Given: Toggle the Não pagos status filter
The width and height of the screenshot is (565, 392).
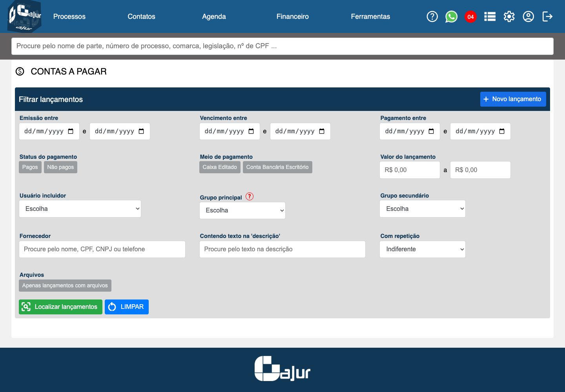Looking at the screenshot, I should pyautogui.click(x=60, y=167).
